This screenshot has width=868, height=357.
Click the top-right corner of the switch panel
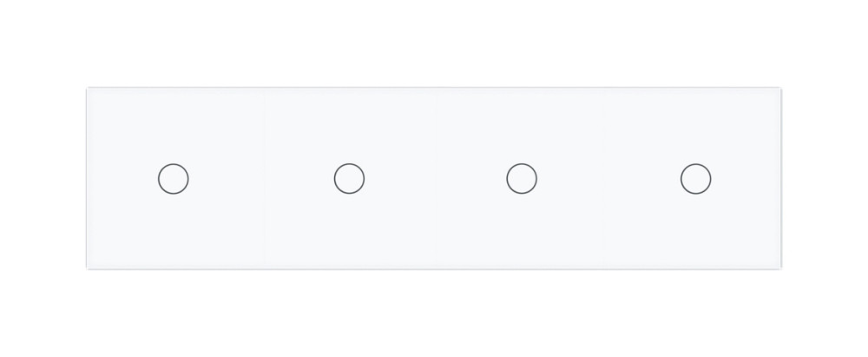point(779,89)
